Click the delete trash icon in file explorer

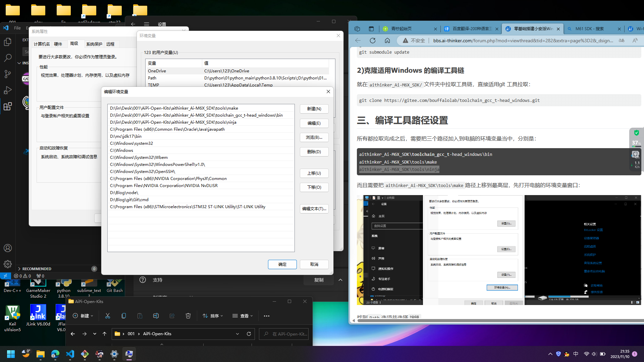[188, 316]
